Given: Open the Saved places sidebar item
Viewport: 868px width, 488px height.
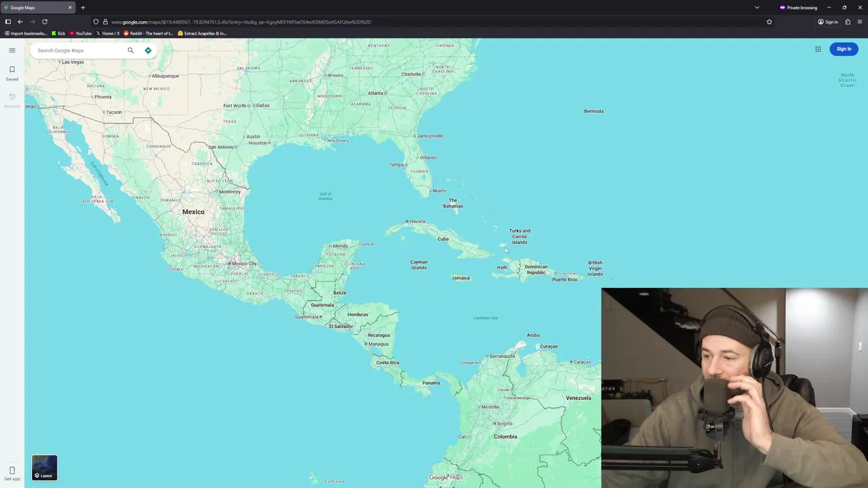Looking at the screenshot, I should (12, 73).
